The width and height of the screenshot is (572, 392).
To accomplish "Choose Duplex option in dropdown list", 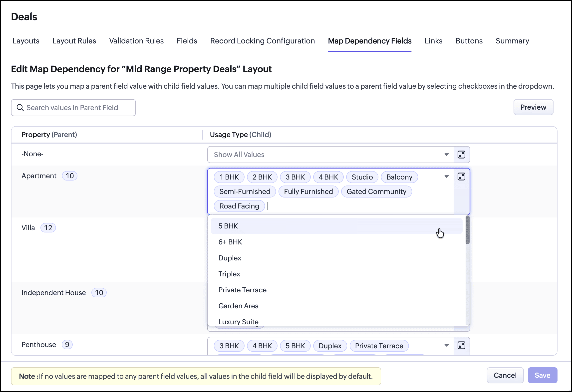I will click(230, 258).
